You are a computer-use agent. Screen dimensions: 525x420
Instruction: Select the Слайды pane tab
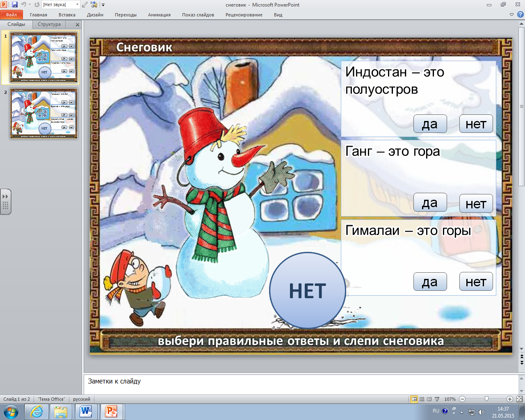[x=16, y=24]
